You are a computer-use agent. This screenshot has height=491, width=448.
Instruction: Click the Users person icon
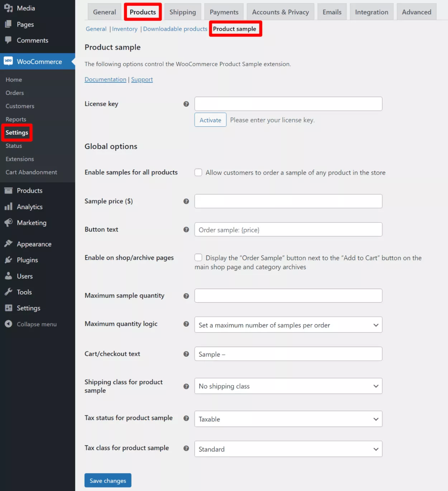coord(8,276)
